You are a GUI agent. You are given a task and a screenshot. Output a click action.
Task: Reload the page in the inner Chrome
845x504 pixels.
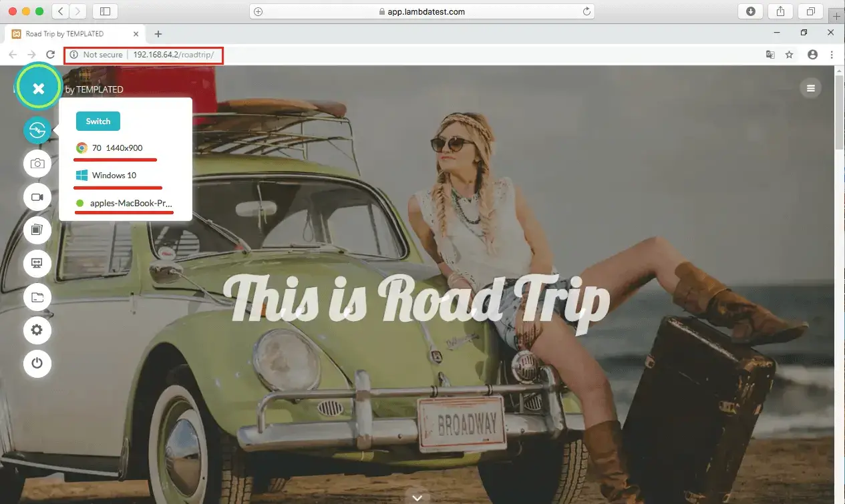pyautogui.click(x=50, y=55)
